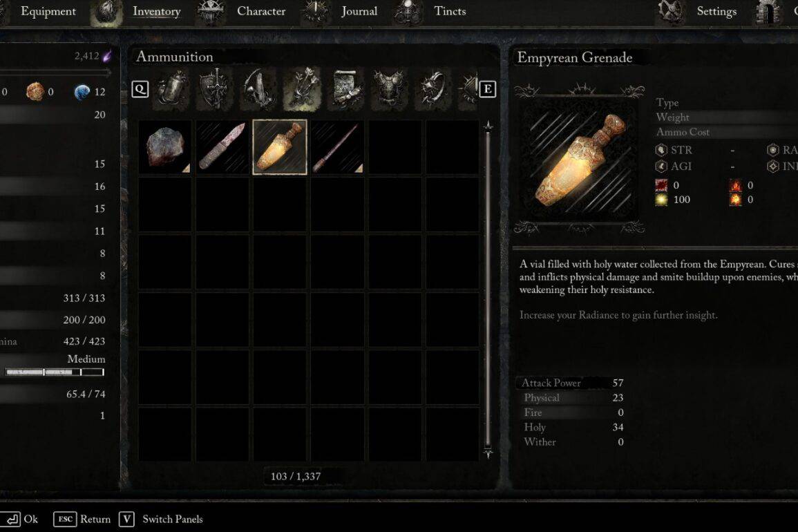Open the Journal tab
The image size is (798, 532).
point(359,11)
